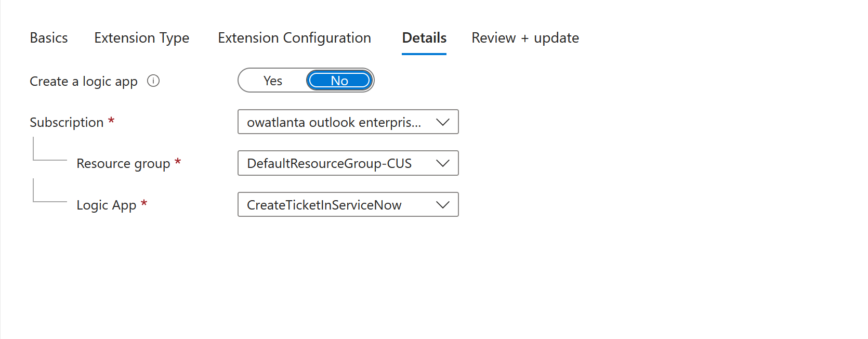The image size is (868, 339).
Task: Click the info icon beside Create a logic app
Action: click(x=153, y=81)
